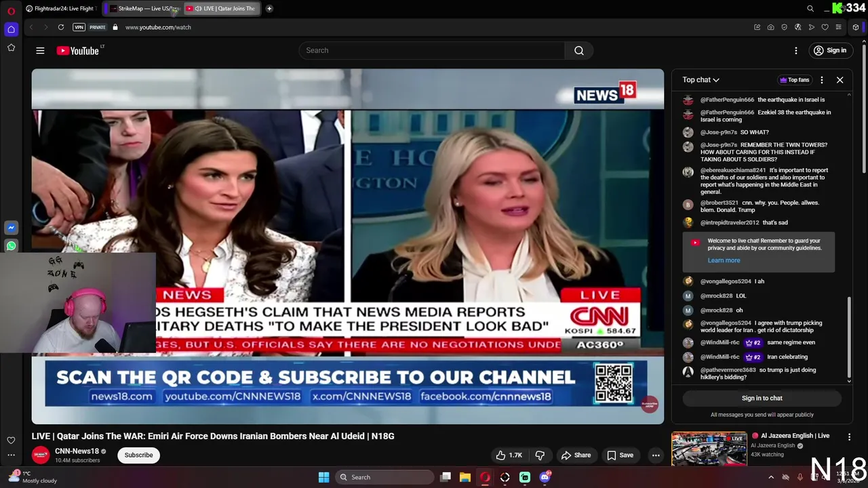The height and width of the screenshot is (488, 868).
Task: Open Discord from taskbar
Action: [x=545, y=477]
